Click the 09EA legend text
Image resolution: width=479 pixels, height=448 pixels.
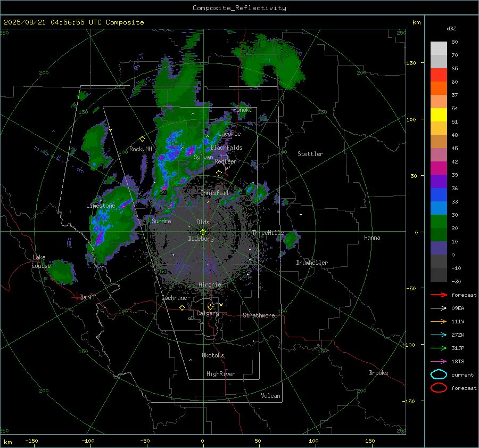458,308
